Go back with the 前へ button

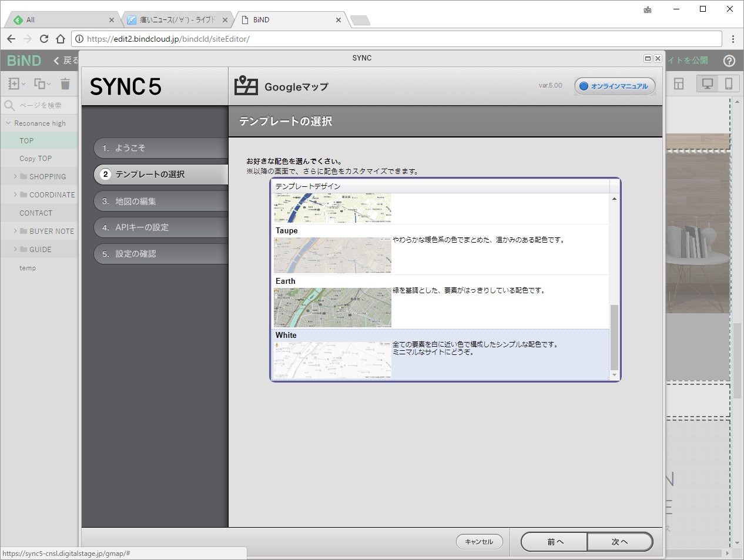pyautogui.click(x=554, y=542)
